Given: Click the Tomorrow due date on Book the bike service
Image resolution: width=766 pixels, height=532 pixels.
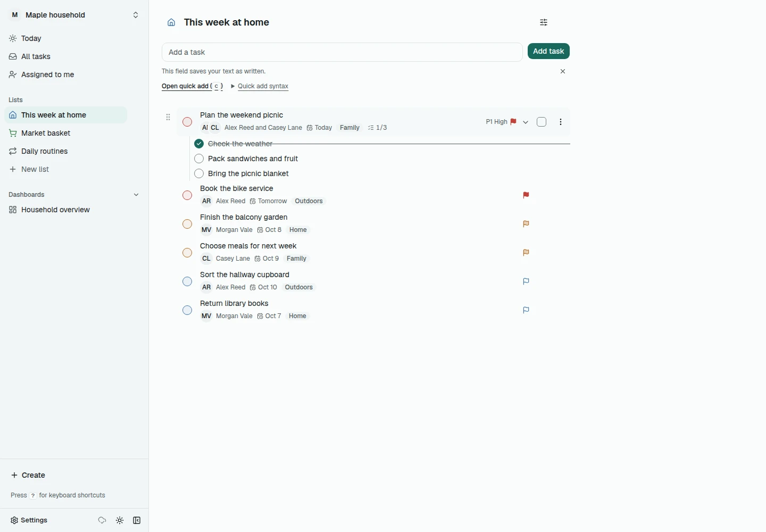Looking at the screenshot, I should [x=269, y=201].
